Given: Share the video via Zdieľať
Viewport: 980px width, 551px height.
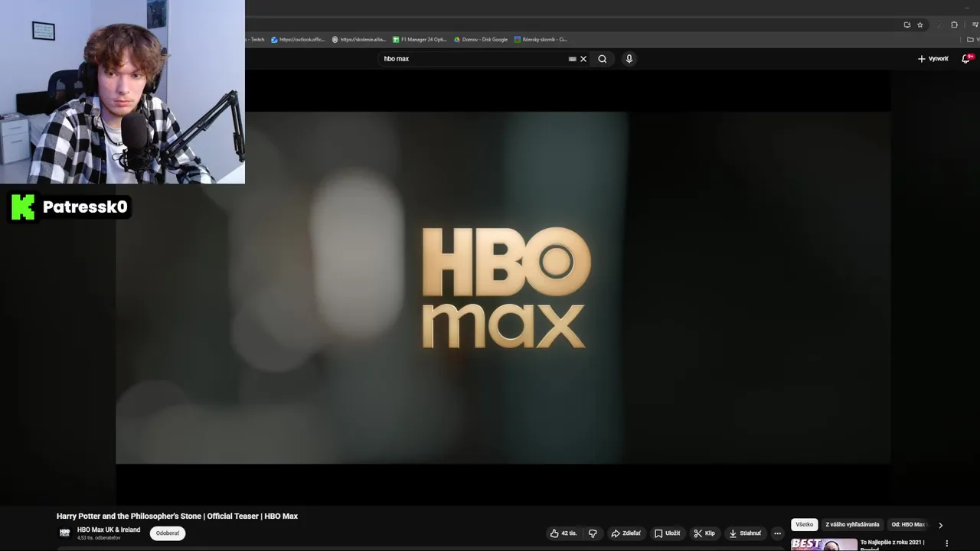Looking at the screenshot, I should tap(626, 533).
